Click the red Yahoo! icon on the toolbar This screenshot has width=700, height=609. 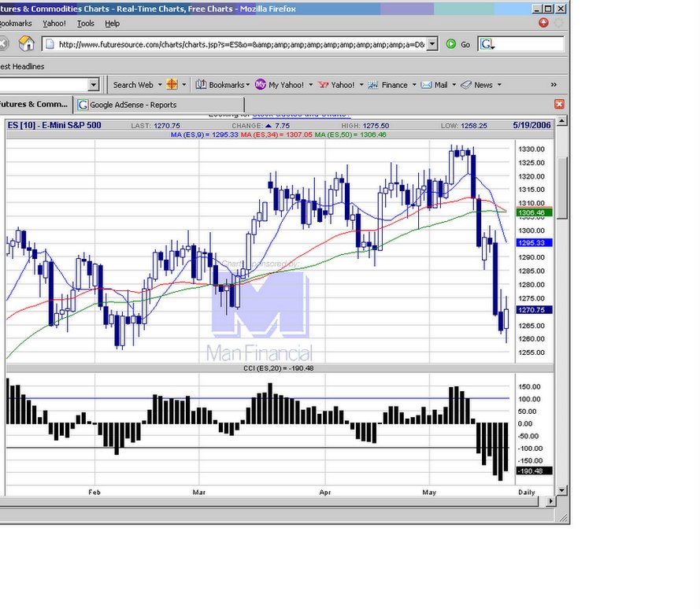pos(324,85)
